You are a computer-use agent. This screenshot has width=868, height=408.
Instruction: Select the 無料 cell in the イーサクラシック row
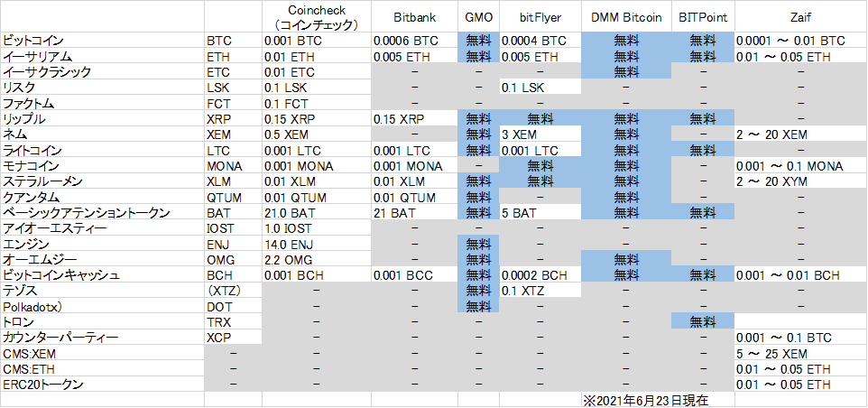pos(626,71)
